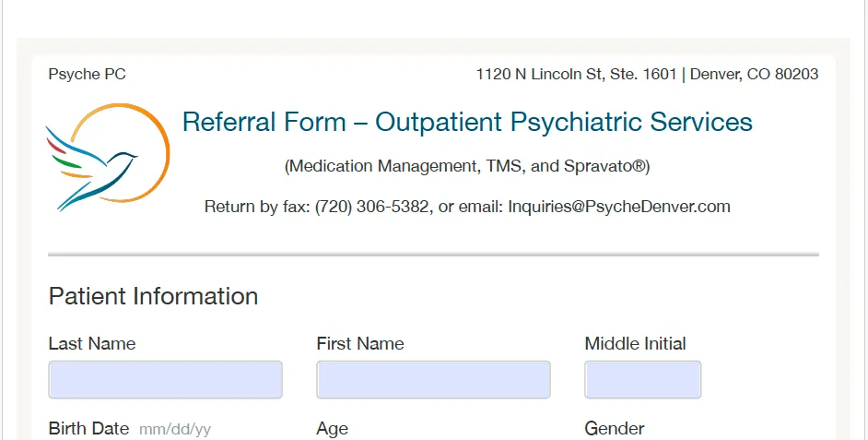
Task: Click into the Last Name field
Action: click(165, 380)
